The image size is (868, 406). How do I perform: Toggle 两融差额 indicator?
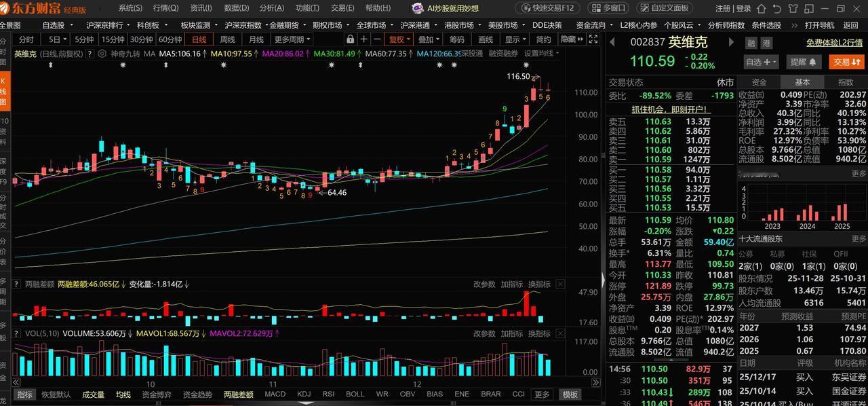[x=239, y=394]
